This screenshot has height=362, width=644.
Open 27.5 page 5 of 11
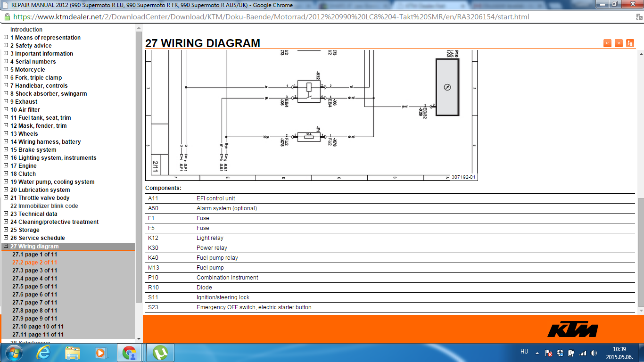coord(34,287)
